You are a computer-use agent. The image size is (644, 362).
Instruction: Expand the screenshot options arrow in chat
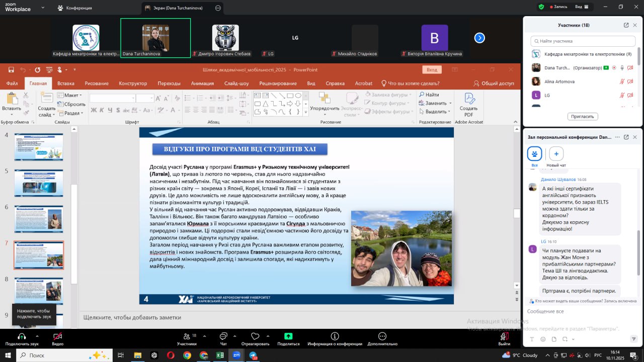point(573,339)
